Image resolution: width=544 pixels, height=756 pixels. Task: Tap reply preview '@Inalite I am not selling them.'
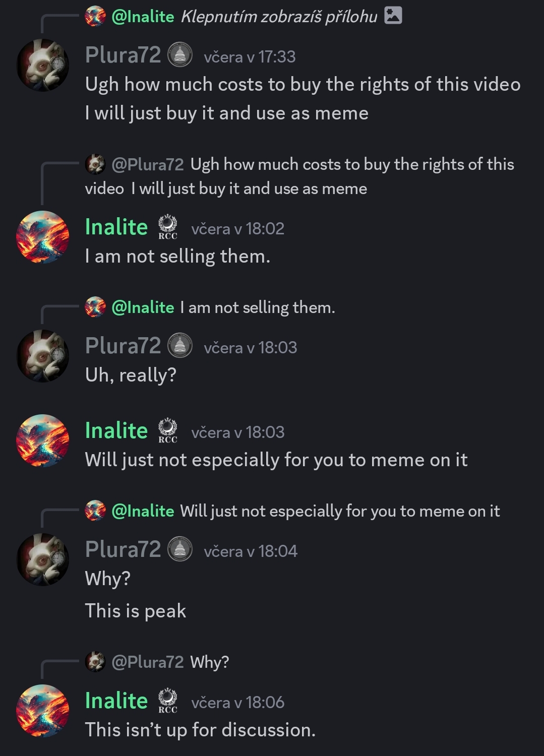point(257,307)
